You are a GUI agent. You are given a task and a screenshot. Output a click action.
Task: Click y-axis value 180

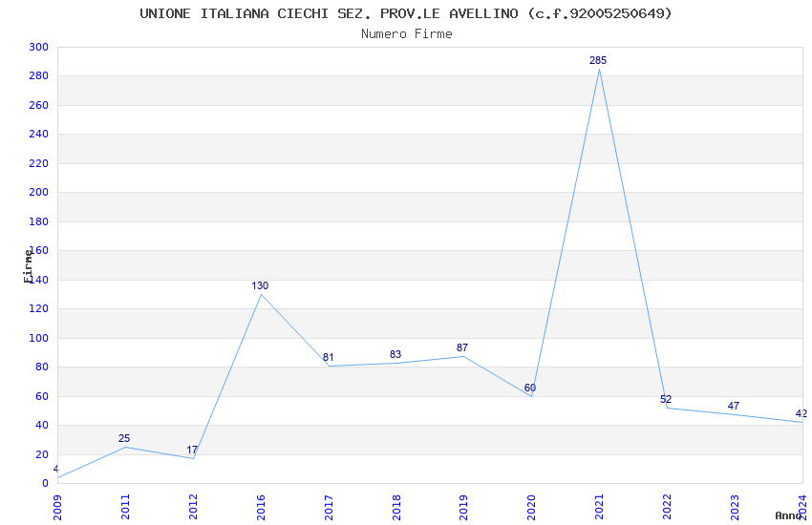[39, 221]
